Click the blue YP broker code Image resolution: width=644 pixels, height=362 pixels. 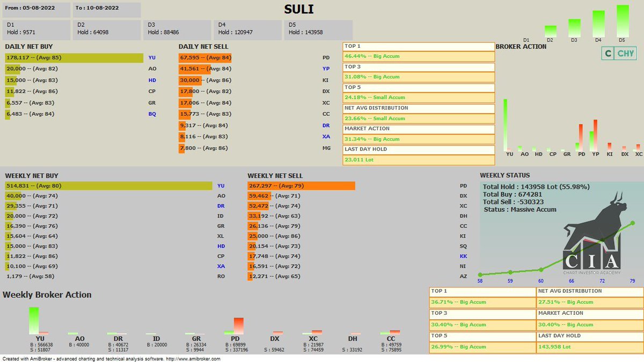click(x=326, y=69)
